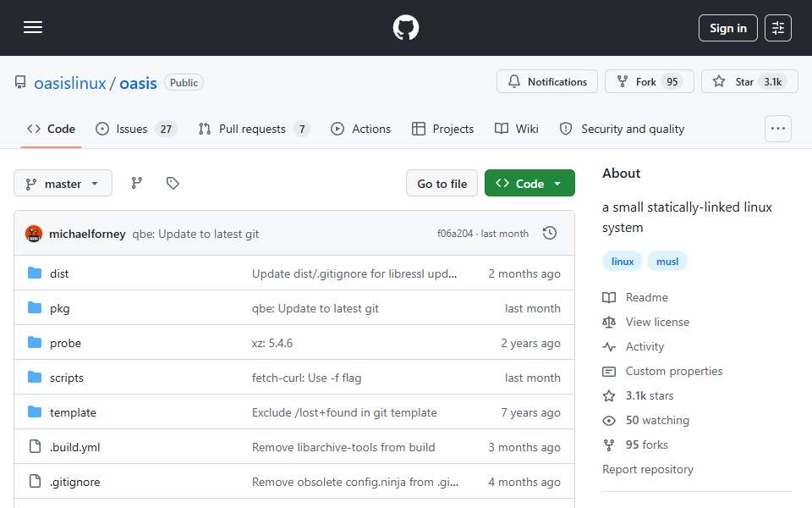
Task: Star the oasis repository
Action: pos(749,81)
